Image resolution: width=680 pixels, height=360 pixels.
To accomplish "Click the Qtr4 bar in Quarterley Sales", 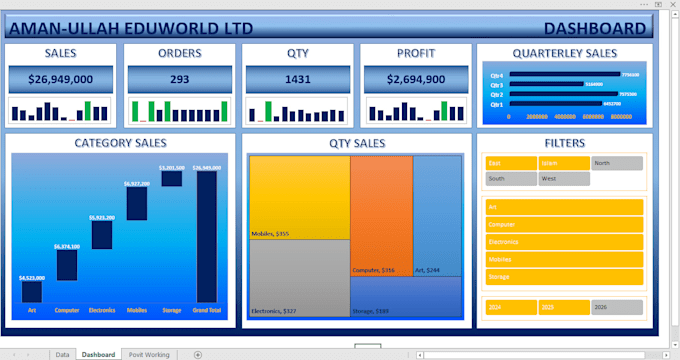I will point(565,75).
